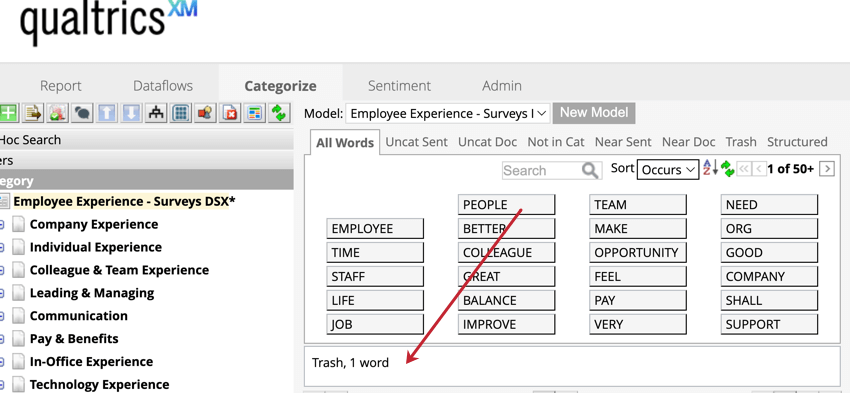This screenshot has height=393, width=850.
Task: Go to next page of words
Action: [x=827, y=169]
